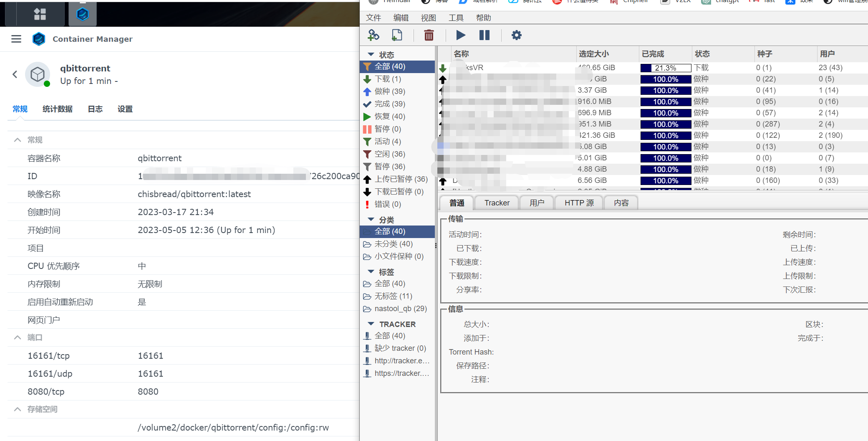
Task: Go back using the arrow beside qbittorrent
Action: point(15,74)
